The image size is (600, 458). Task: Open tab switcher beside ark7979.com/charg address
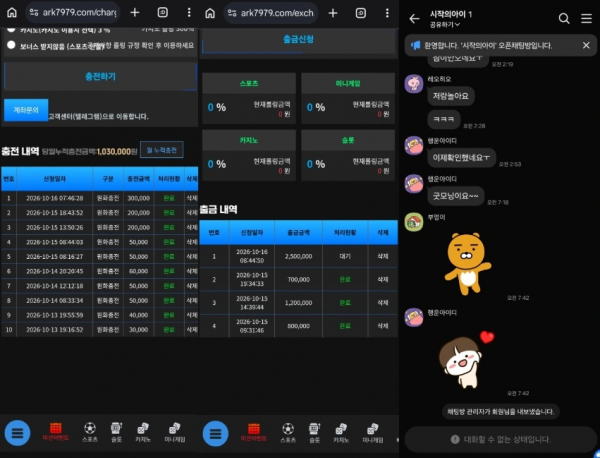coord(163,13)
